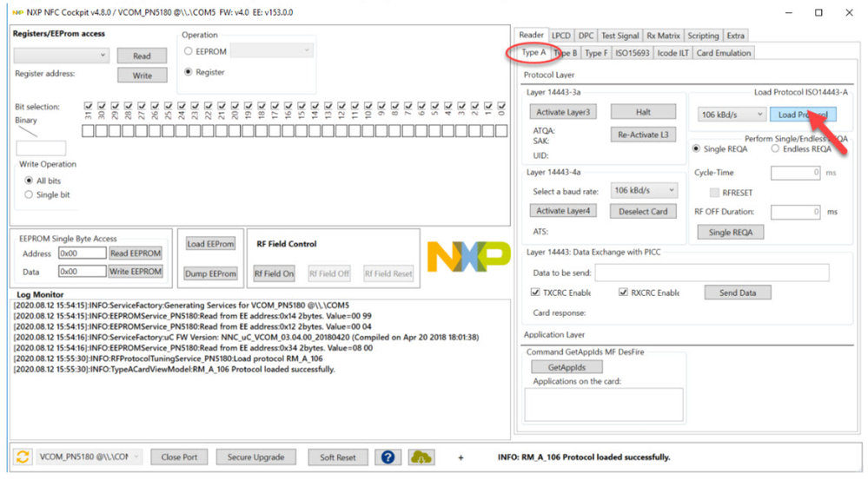Select the Register operation radio button

(x=189, y=72)
